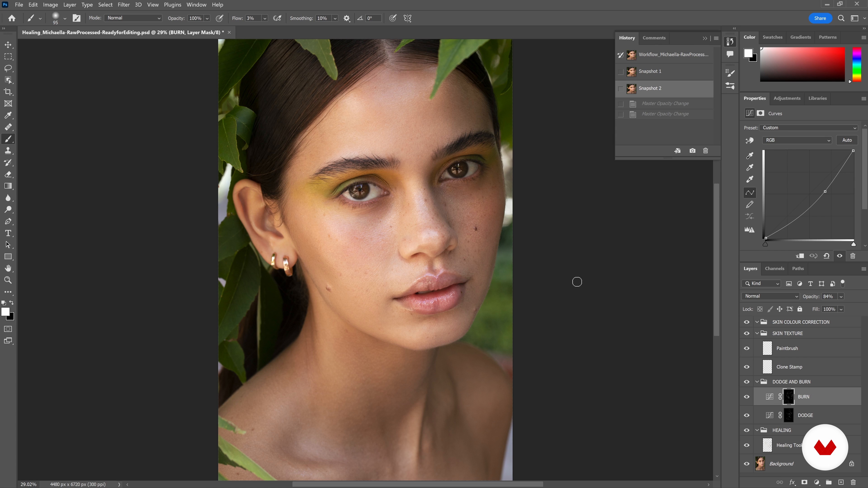
Task: Select the first Master Opacity Change state
Action: [664, 103]
